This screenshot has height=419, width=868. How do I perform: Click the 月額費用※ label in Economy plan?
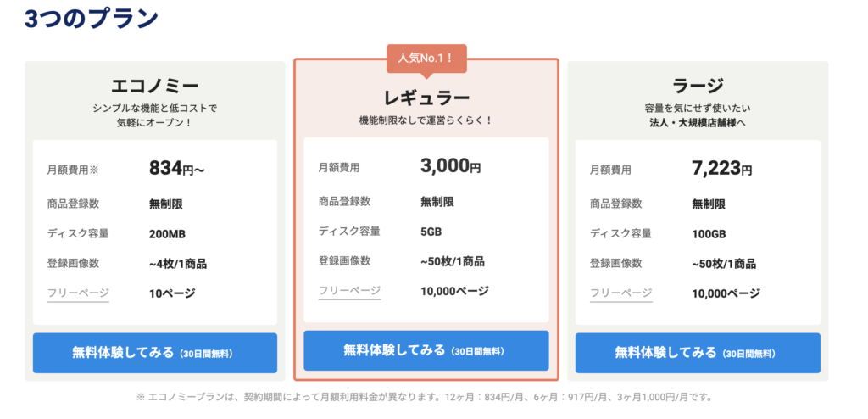click(x=73, y=170)
